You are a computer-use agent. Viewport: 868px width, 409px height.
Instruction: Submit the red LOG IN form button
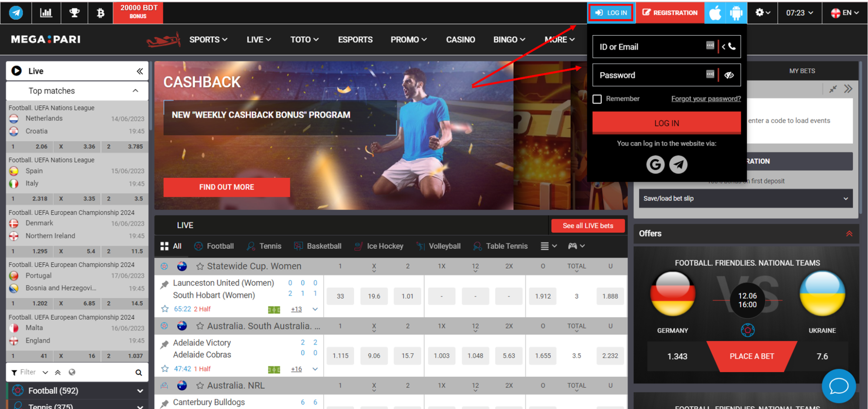(667, 123)
